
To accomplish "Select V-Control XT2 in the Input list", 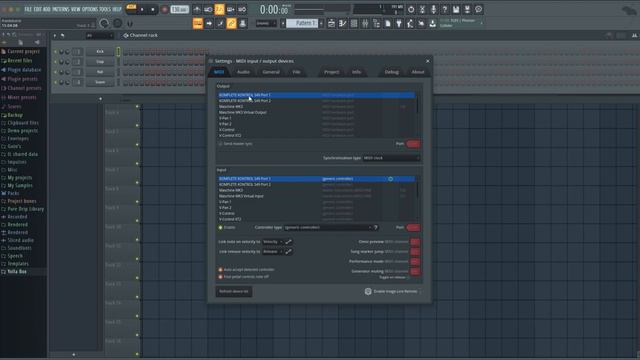I will pyautogui.click(x=317, y=219).
